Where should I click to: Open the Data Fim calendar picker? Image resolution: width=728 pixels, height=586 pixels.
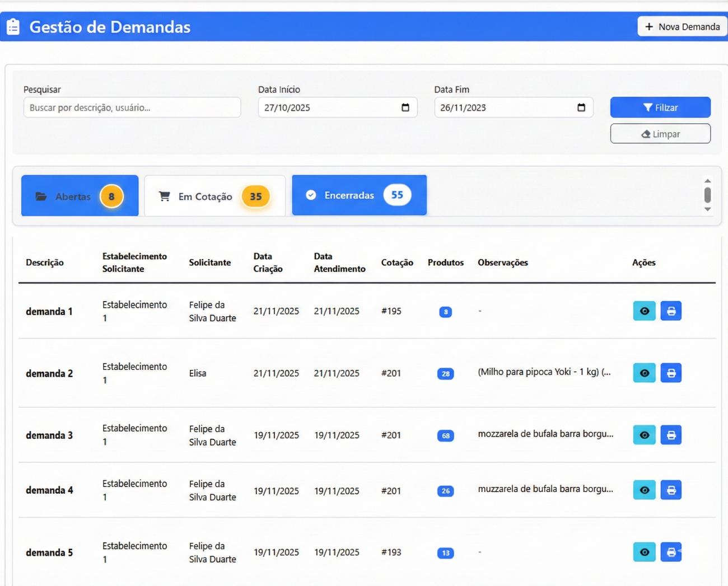pyautogui.click(x=581, y=107)
